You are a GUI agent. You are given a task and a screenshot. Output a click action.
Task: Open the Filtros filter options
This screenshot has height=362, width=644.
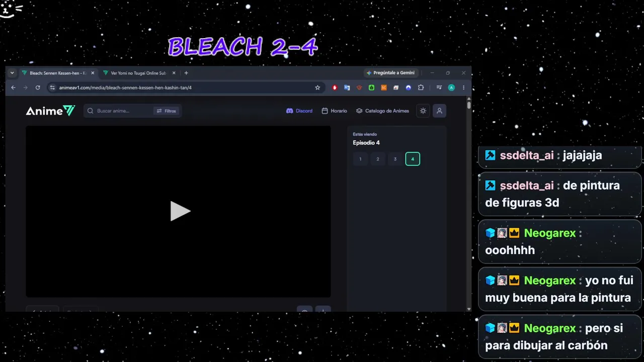(167, 111)
